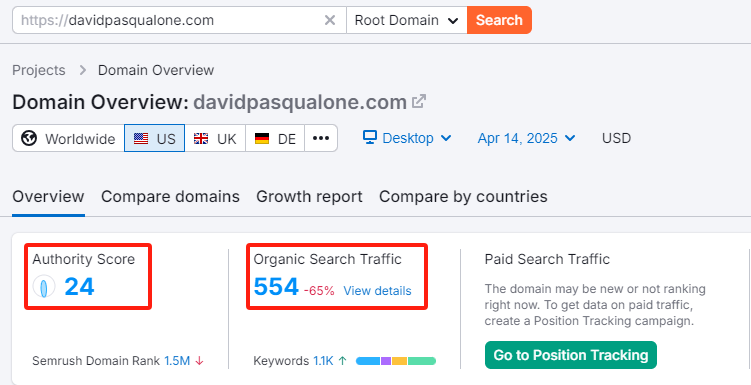Open Compare by countries tab
Screen dimensions: 751x385
point(463,196)
